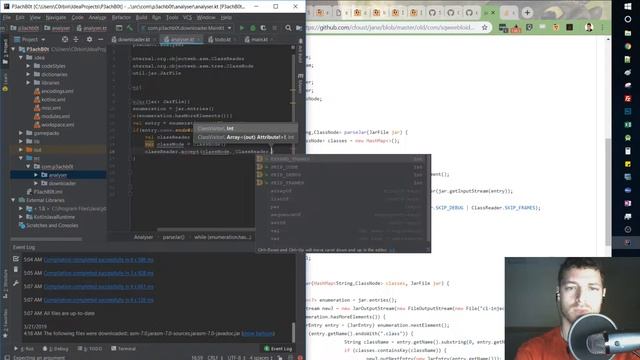Locate current file with crosshair icon in Project panel

(x=65, y=40)
